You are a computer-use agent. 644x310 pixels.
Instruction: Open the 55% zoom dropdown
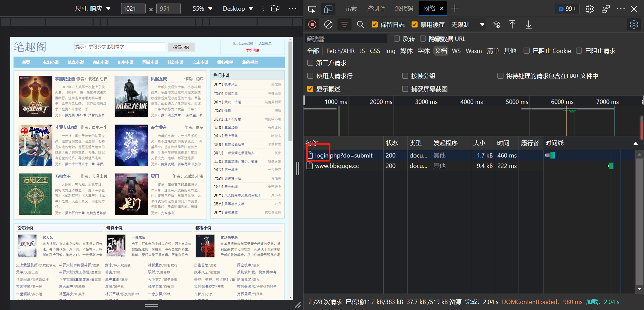tap(203, 8)
